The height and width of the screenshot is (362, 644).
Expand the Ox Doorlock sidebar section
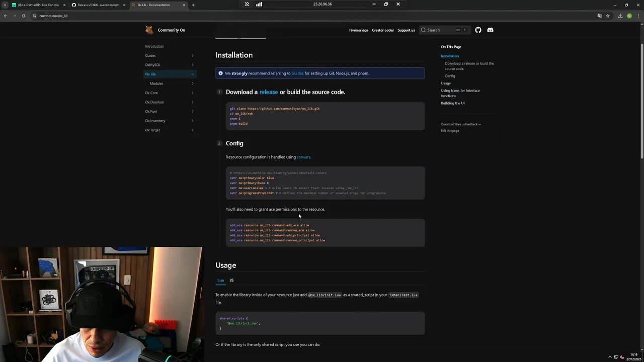point(192,102)
